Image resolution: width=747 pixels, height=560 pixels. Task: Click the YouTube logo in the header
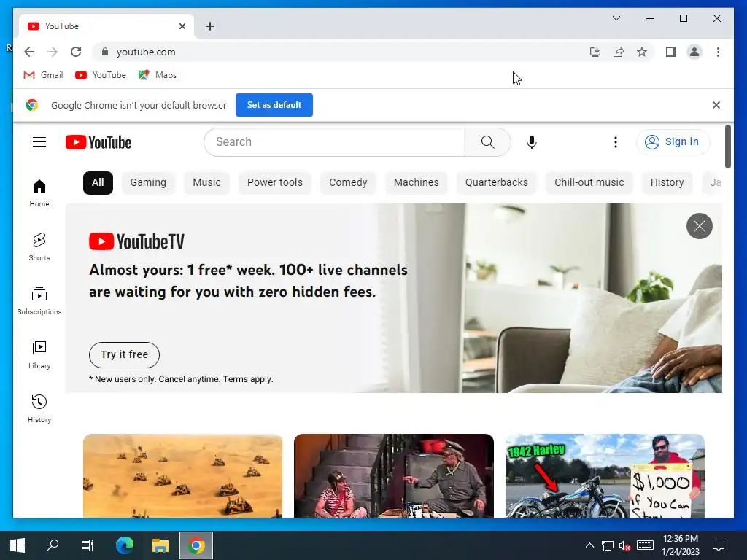[x=98, y=142]
